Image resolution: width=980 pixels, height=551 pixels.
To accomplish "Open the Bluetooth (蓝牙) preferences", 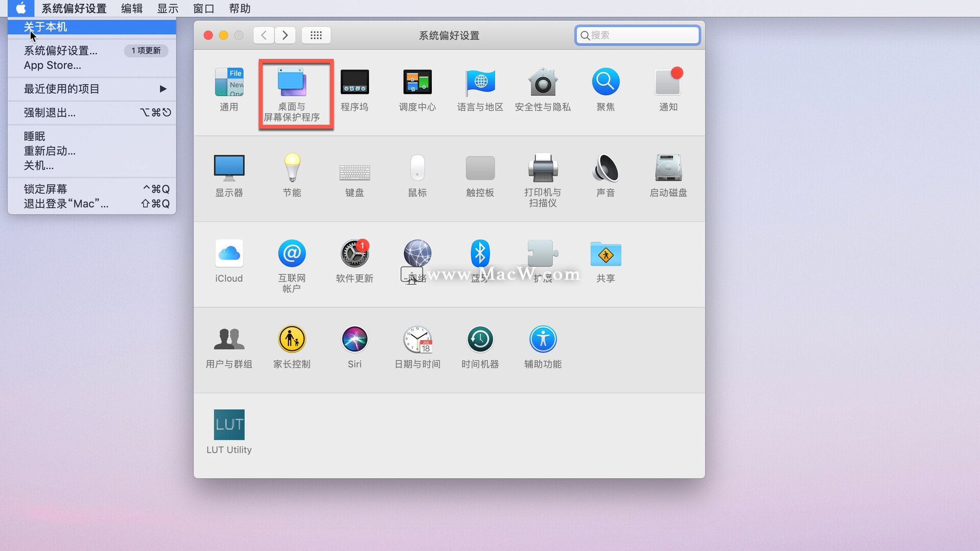I will click(x=480, y=254).
